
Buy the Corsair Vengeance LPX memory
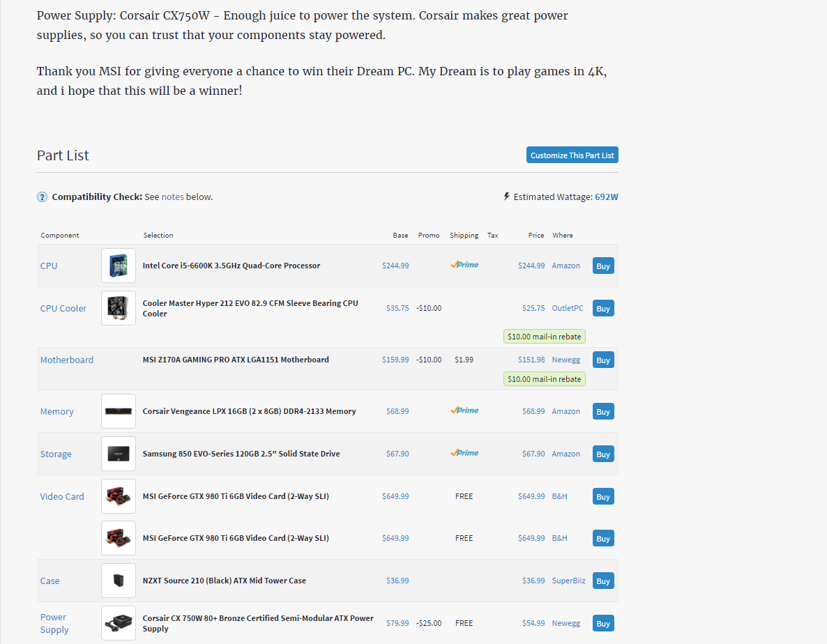pos(603,412)
